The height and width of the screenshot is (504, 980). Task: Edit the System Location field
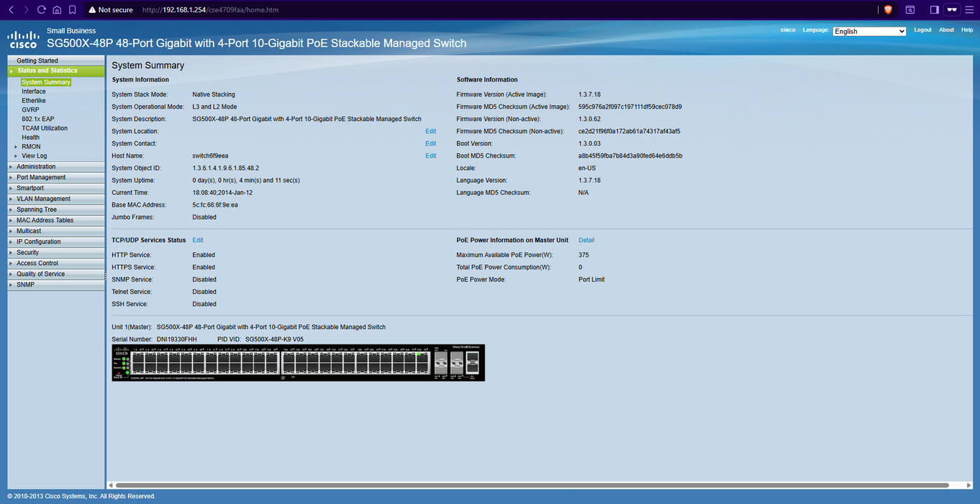pos(430,132)
